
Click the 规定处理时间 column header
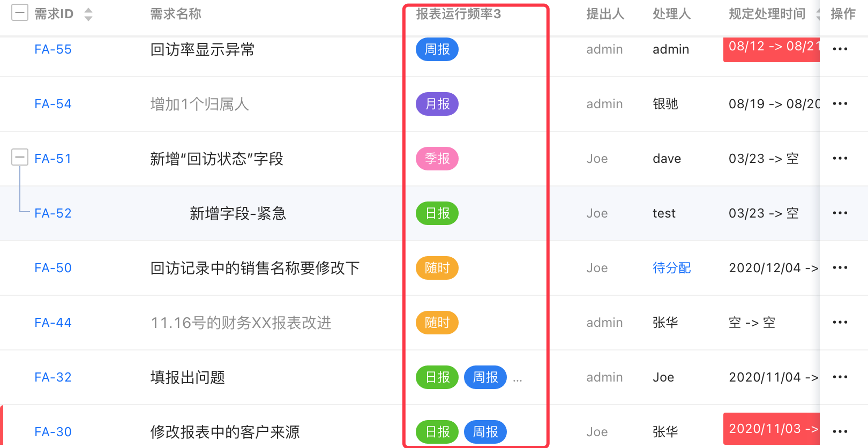point(767,14)
